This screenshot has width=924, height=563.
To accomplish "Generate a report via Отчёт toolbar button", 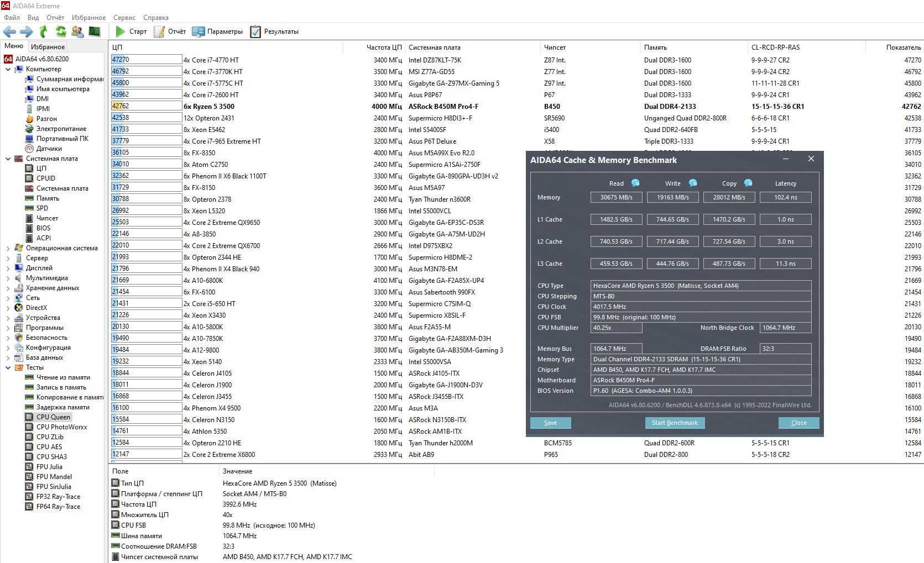I will (x=170, y=31).
